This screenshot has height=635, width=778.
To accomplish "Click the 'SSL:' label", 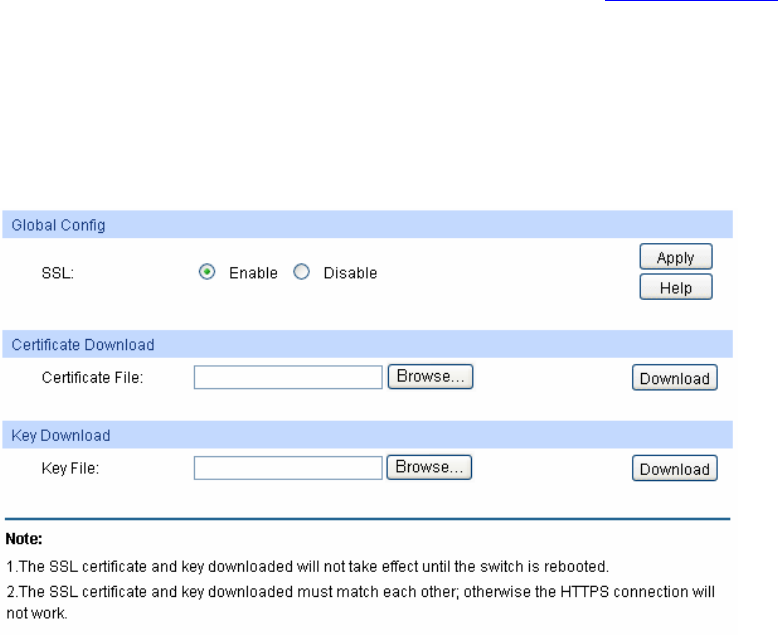I will pyautogui.click(x=58, y=273).
